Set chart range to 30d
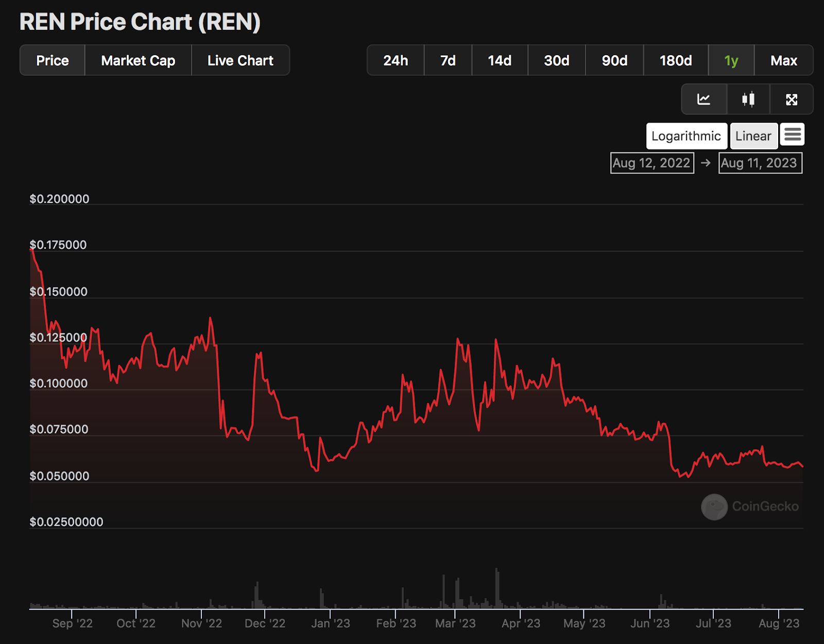824x644 pixels. (x=557, y=60)
